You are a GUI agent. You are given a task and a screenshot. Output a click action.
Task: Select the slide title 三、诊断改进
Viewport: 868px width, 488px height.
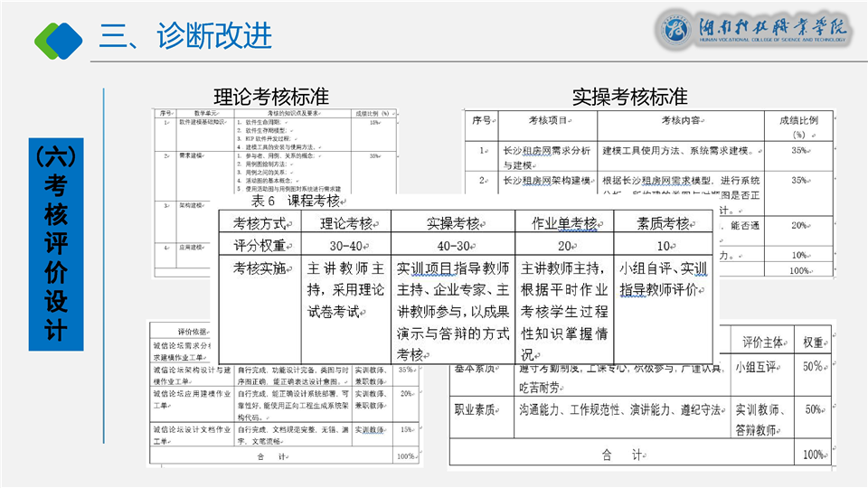tap(185, 36)
